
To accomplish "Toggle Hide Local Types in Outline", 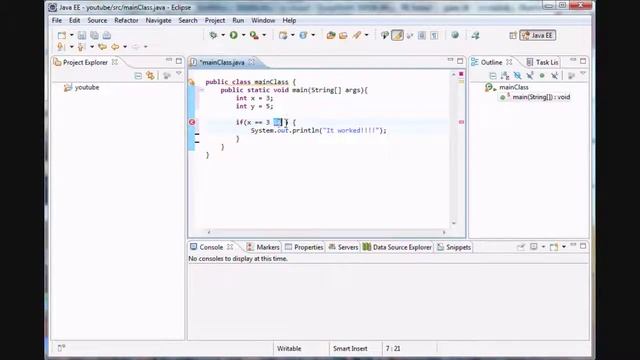I will point(554,76).
